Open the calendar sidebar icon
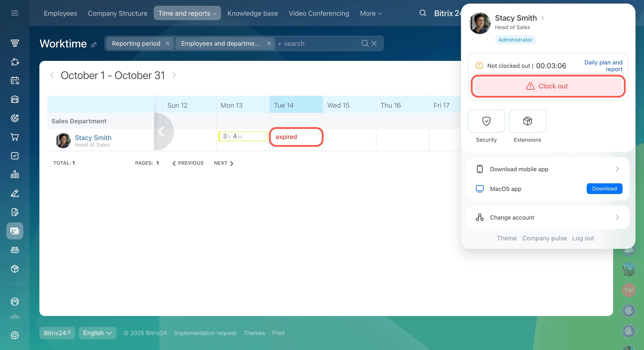This screenshot has width=644, height=350. [15, 81]
